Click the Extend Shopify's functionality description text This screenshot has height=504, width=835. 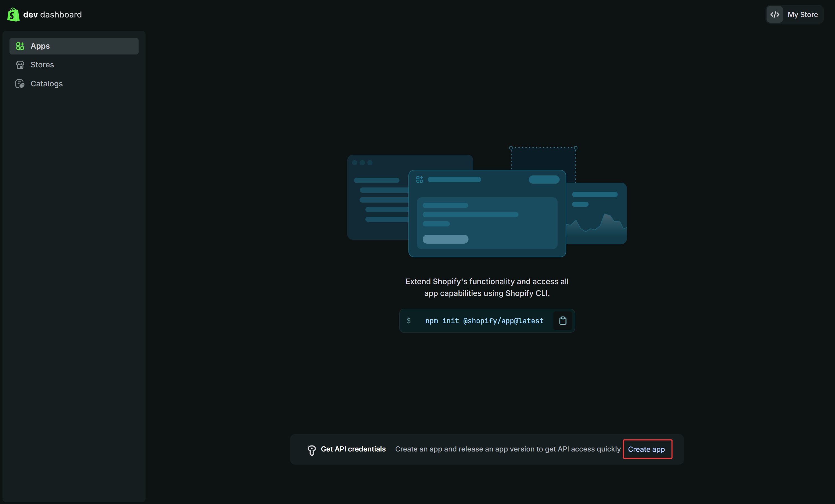tap(487, 287)
